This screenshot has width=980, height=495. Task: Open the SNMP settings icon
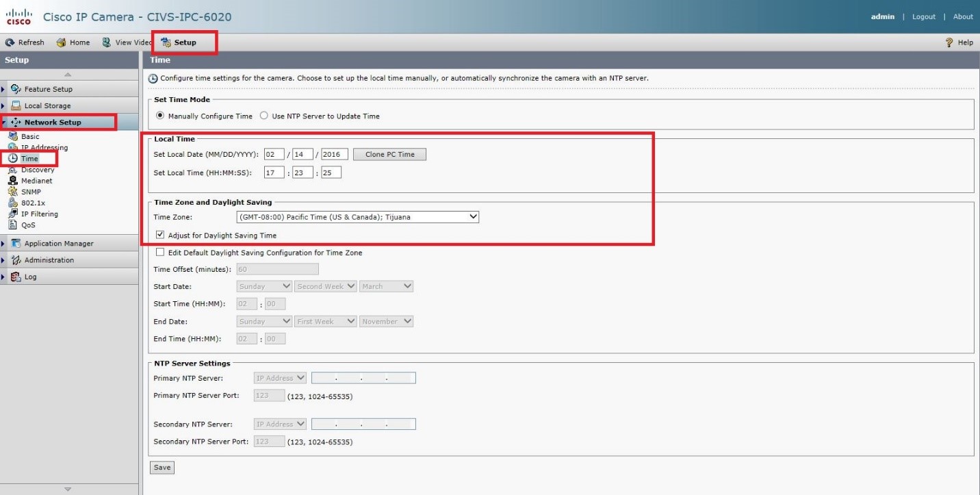(13, 192)
